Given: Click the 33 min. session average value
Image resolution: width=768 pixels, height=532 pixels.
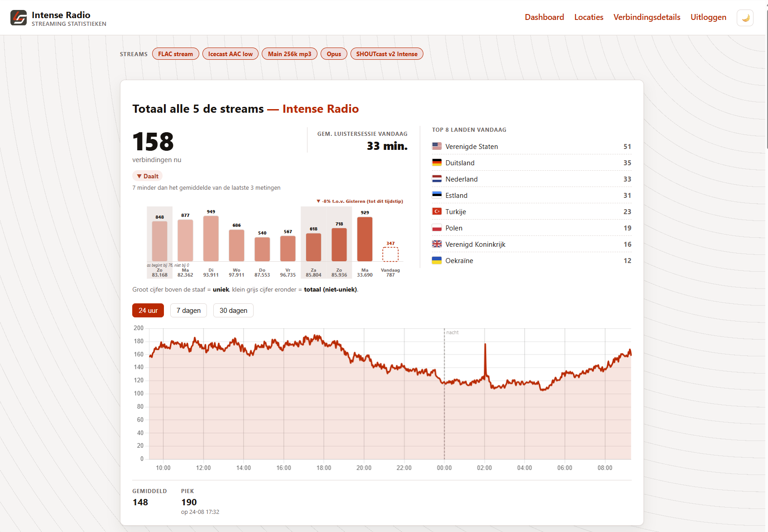Looking at the screenshot, I should pos(387,146).
